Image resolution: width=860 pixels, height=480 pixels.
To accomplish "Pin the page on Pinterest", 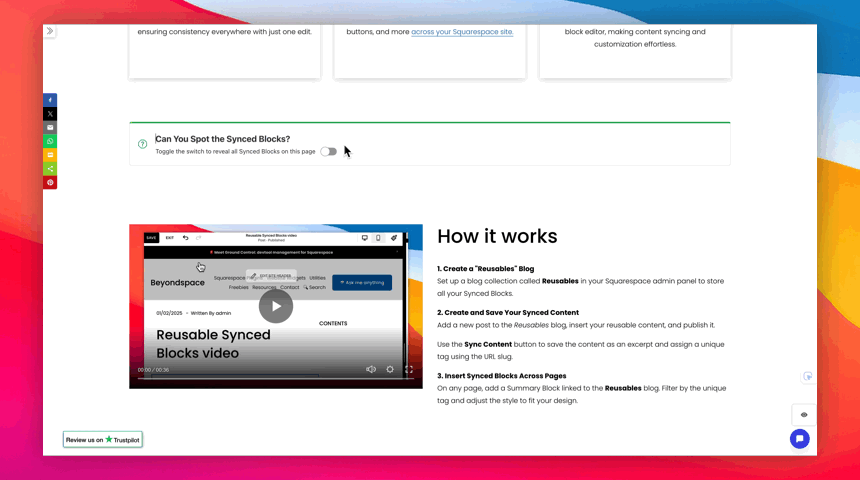I will click(50, 183).
